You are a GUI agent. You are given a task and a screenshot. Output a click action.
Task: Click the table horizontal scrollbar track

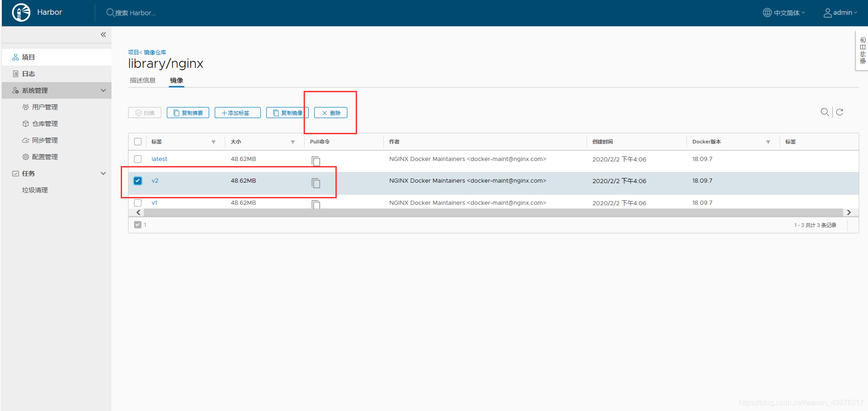pyautogui.click(x=493, y=213)
